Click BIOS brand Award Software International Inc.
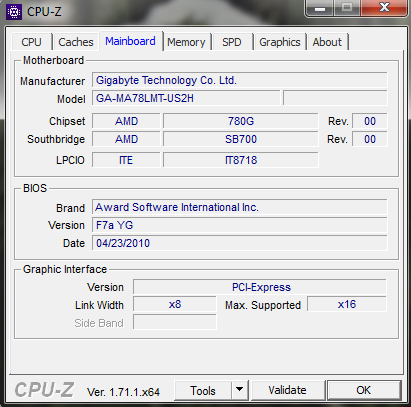 click(x=240, y=207)
